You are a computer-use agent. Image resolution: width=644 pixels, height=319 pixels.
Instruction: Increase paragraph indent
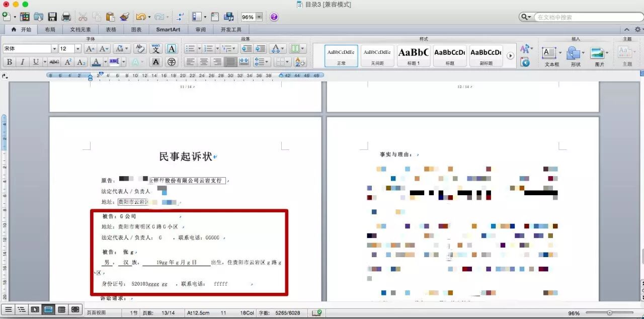[x=260, y=49]
